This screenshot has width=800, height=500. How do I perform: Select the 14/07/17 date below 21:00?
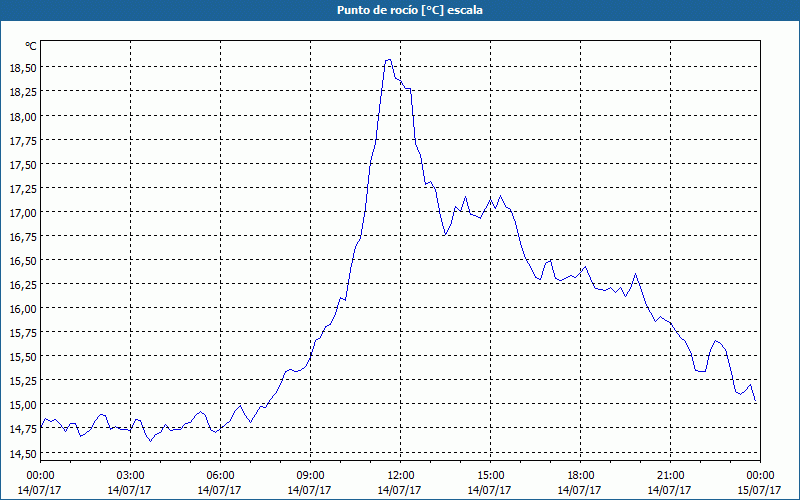tap(670, 490)
